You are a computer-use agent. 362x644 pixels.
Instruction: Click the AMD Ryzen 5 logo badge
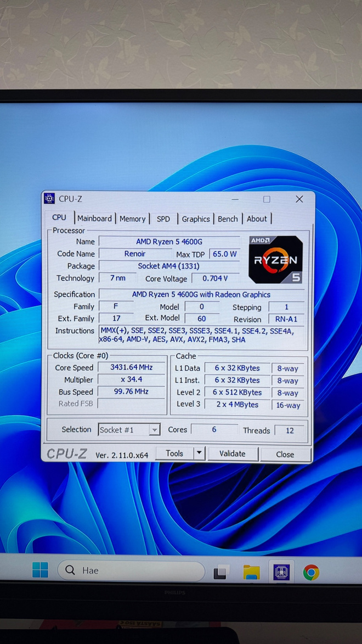pyautogui.click(x=276, y=260)
